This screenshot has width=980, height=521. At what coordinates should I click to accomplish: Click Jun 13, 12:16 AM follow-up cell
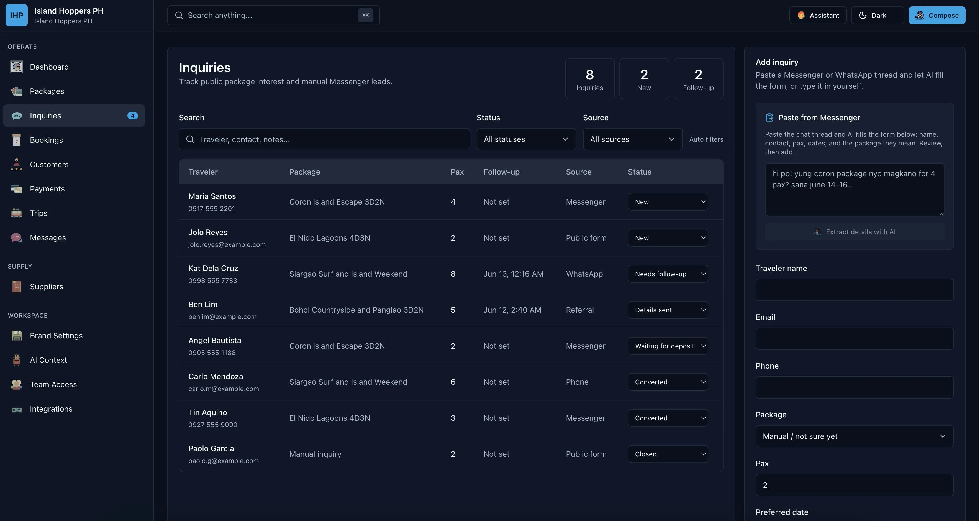pyautogui.click(x=513, y=274)
